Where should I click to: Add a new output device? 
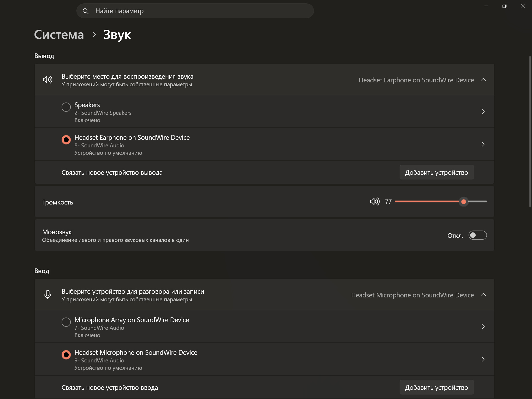[x=437, y=172]
